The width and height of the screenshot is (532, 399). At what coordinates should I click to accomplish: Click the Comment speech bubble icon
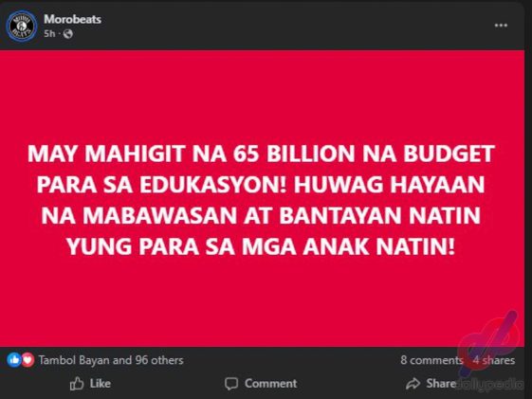tap(231, 384)
